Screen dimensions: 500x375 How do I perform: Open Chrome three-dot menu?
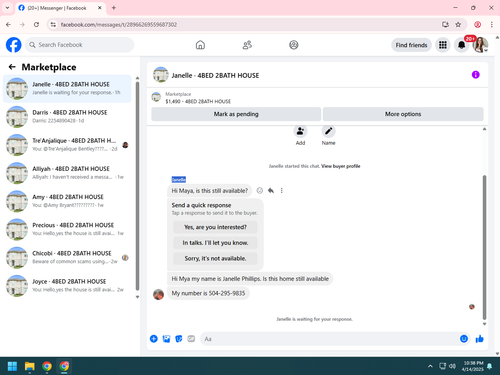click(492, 24)
